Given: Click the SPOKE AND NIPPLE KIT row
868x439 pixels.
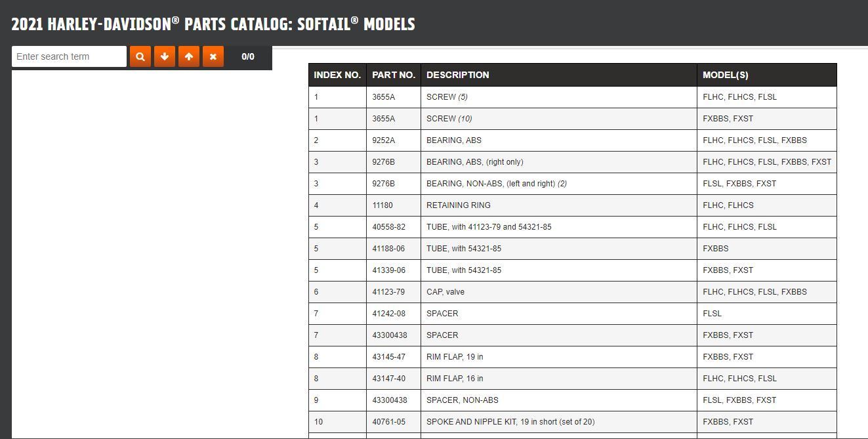Looking at the screenshot, I should (510, 421).
